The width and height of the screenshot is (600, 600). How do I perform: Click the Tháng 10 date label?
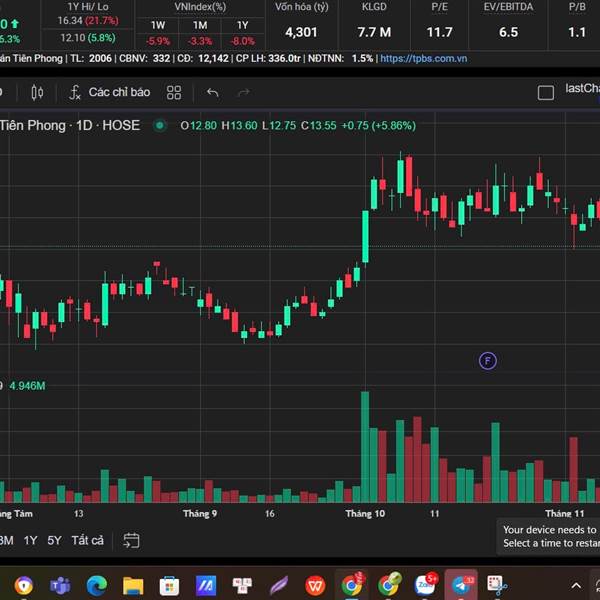coord(365,514)
